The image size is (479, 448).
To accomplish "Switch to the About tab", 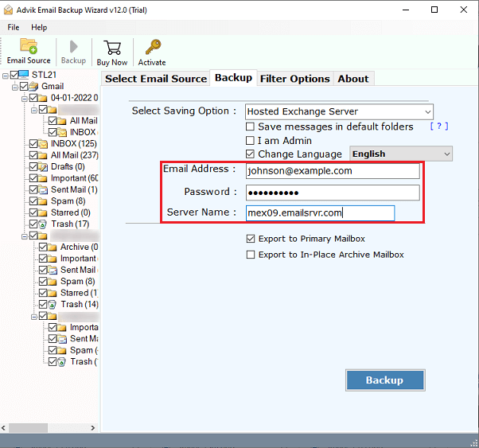I will click(x=353, y=79).
